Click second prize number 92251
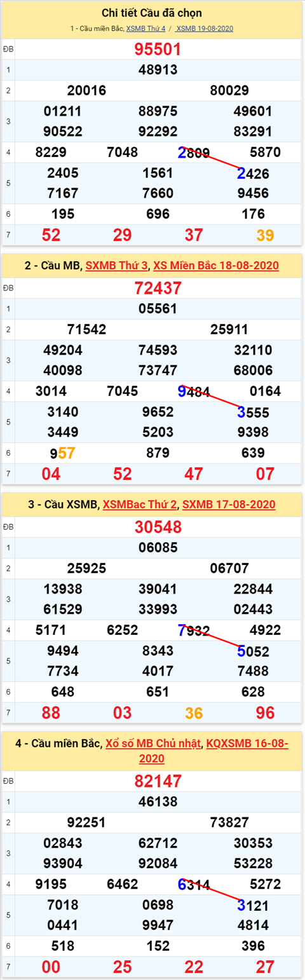The image size is (305, 980). [86, 822]
